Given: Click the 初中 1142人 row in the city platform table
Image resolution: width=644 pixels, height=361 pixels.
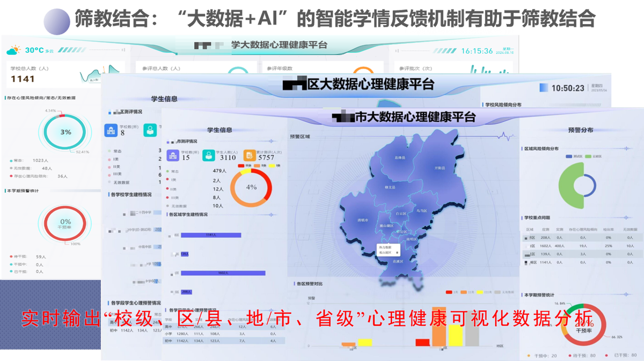Looking at the screenshot, I should click(223, 341).
